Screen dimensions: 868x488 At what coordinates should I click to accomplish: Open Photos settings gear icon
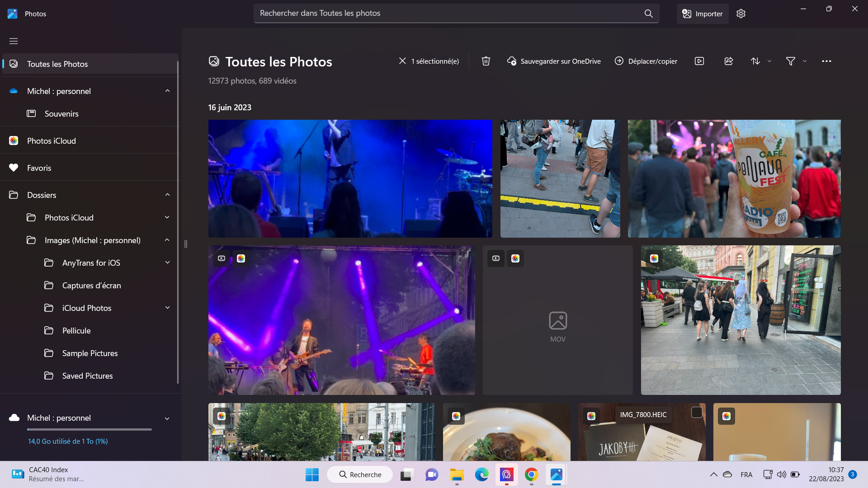pyautogui.click(x=741, y=14)
